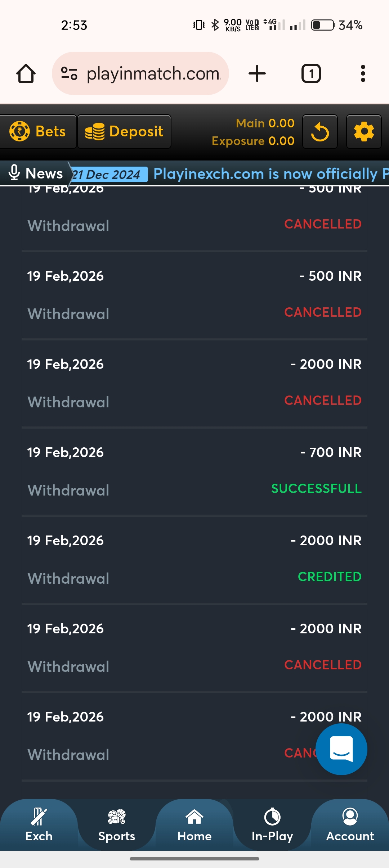Open a new browser tab
Viewport: 389px width, 868px height.
[x=257, y=74]
